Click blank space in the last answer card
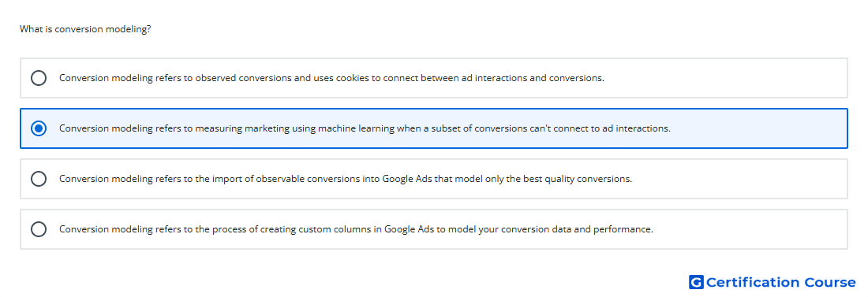The image size is (868, 297). click(750, 229)
